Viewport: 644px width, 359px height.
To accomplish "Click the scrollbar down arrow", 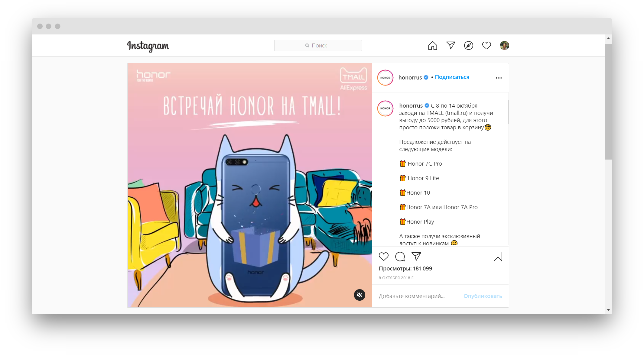I will pos(608,310).
